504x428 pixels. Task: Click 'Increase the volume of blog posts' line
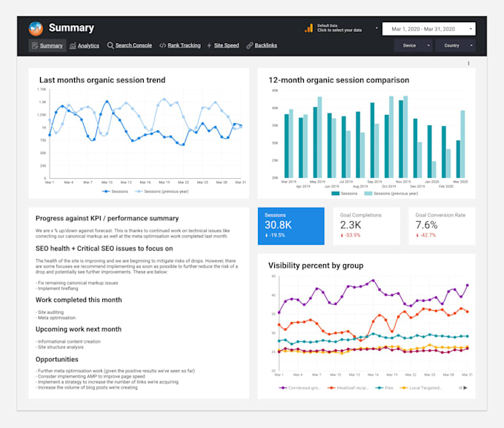point(87,387)
